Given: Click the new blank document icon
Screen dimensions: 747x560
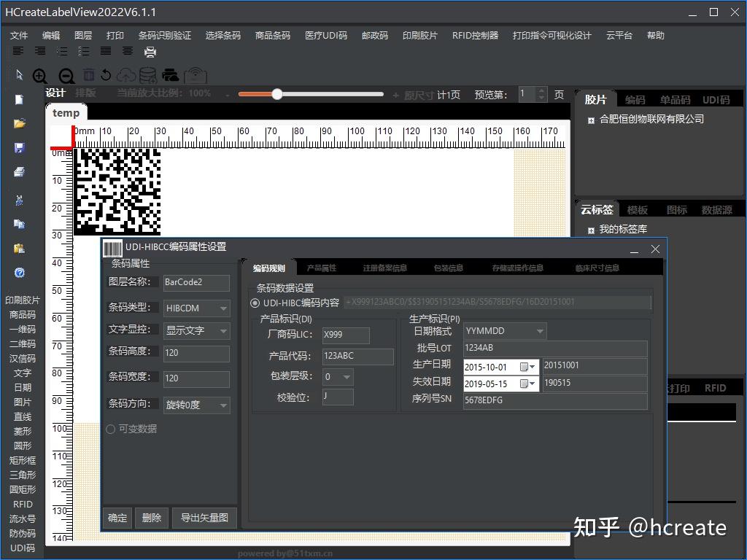Looking at the screenshot, I should (19, 99).
